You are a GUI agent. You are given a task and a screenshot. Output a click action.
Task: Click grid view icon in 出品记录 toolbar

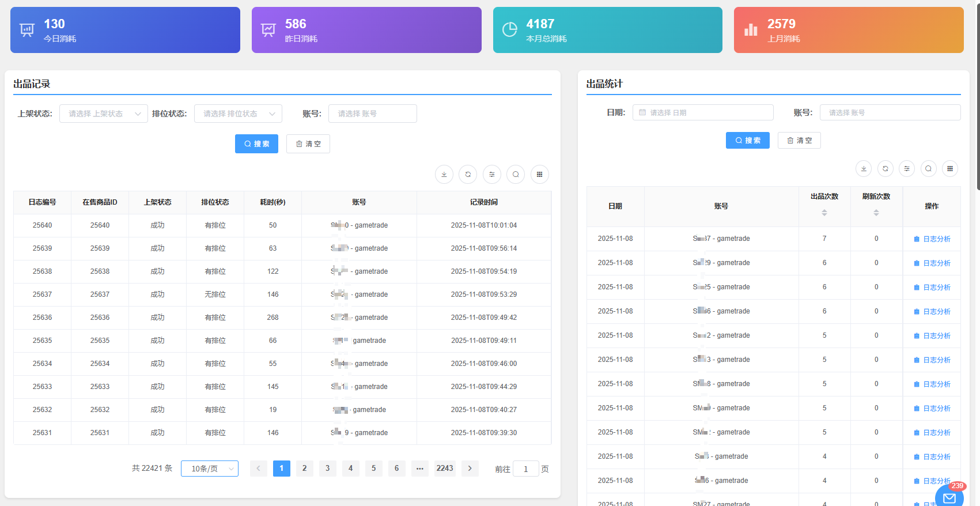pyautogui.click(x=539, y=174)
